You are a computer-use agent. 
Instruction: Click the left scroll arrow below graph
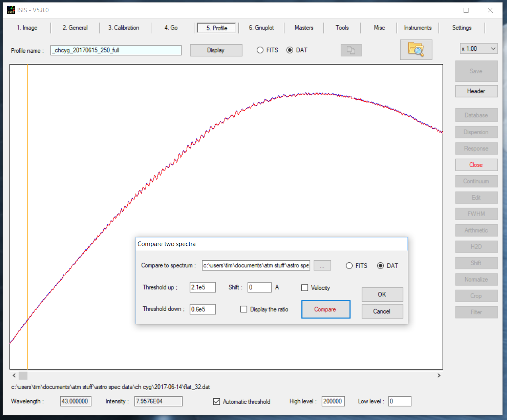pos(14,375)
